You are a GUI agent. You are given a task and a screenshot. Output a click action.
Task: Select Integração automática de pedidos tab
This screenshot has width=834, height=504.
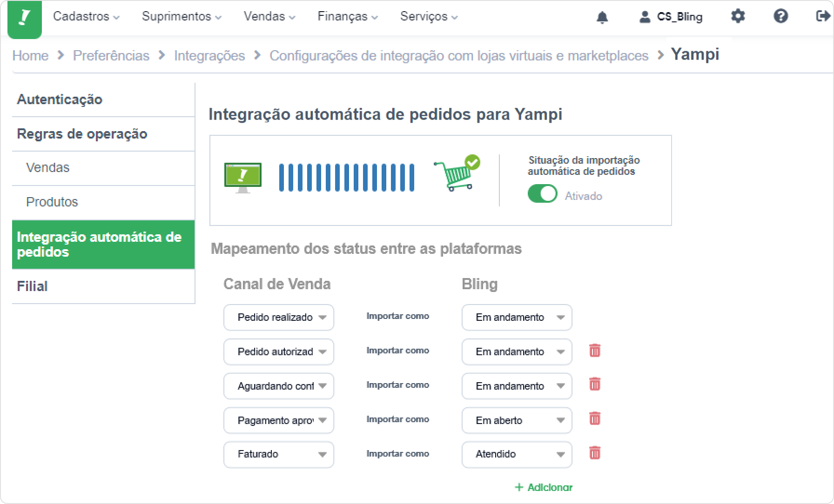[x=103, y=245]
